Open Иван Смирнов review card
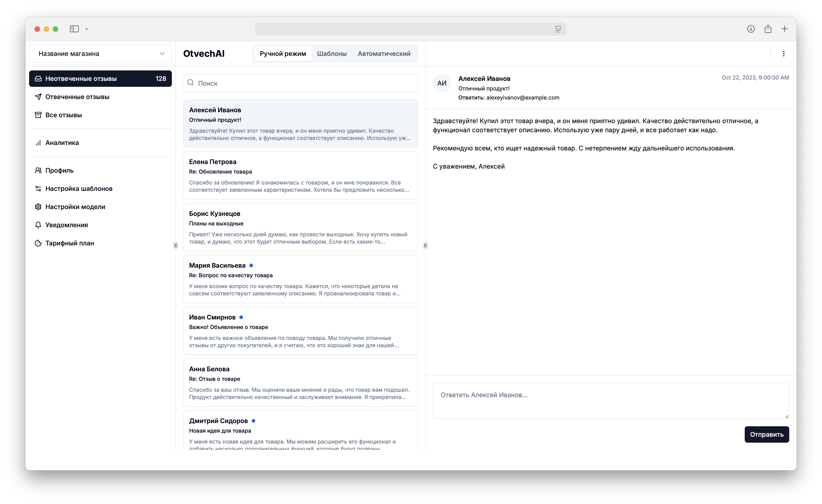The height and width of the screenshot is (504, 822). (301, 331)
